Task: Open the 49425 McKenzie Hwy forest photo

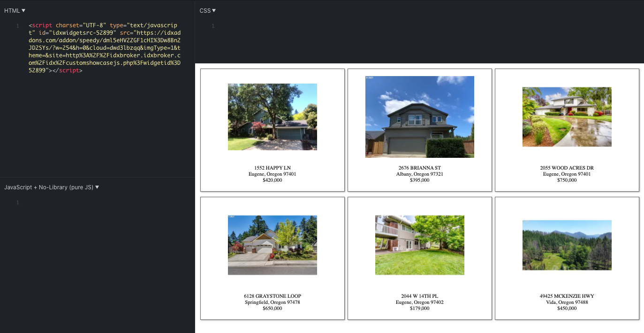Action: (567, 245)
